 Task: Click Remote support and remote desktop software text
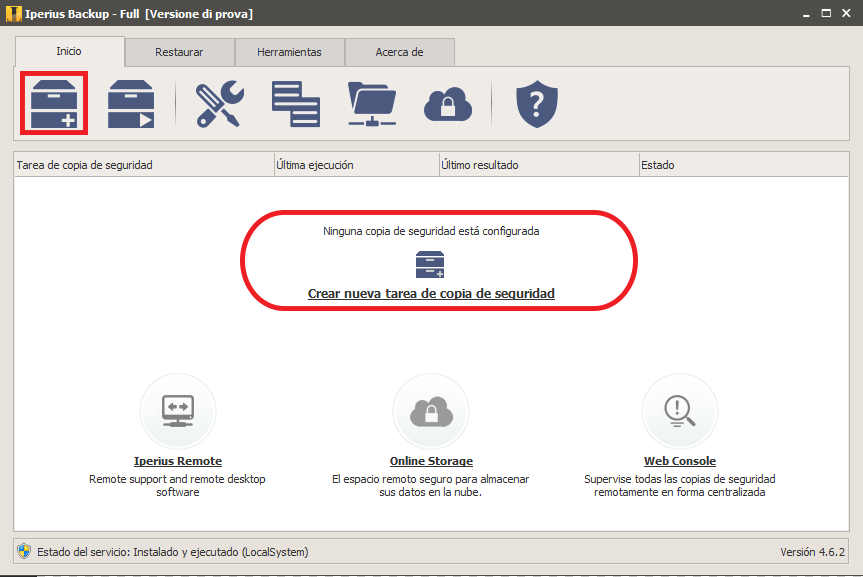point(177,486)
